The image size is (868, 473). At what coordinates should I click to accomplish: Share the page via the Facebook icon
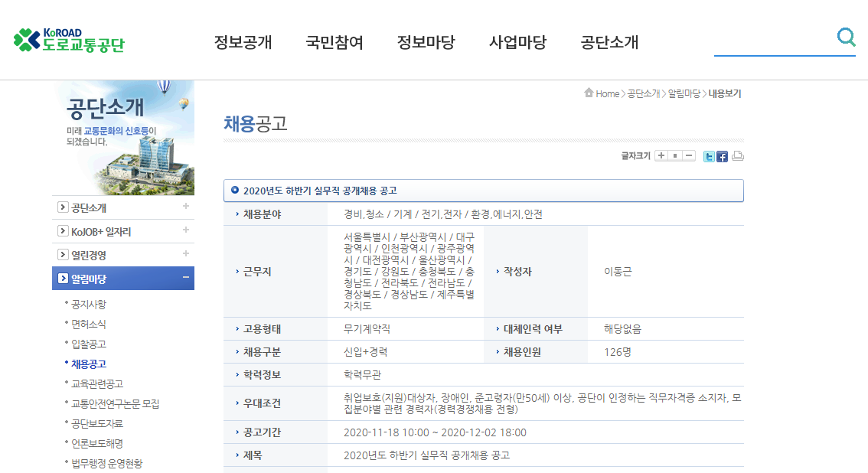(722, 156)
